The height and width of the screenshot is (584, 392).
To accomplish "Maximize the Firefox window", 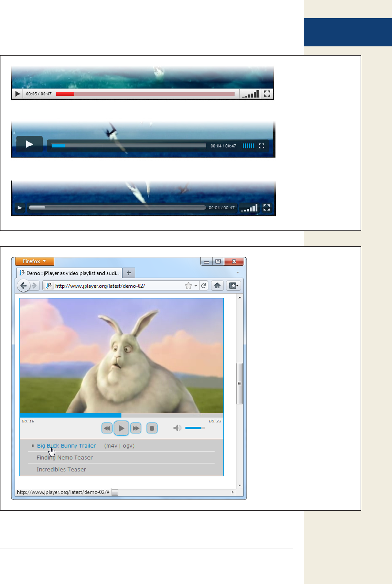I will (x=218, y=261).
